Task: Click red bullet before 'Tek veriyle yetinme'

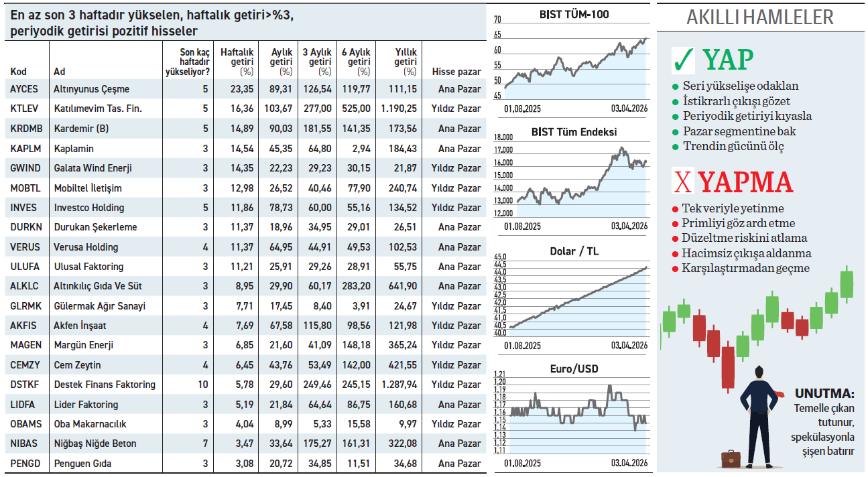Action: point(675,209)
